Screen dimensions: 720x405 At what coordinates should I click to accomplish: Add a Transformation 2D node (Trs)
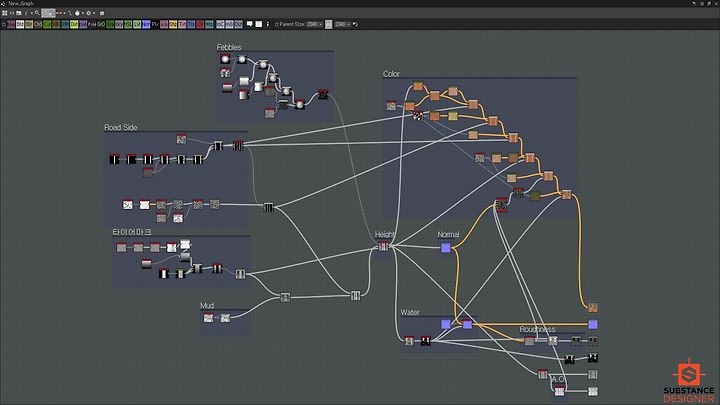pos(191,24)
